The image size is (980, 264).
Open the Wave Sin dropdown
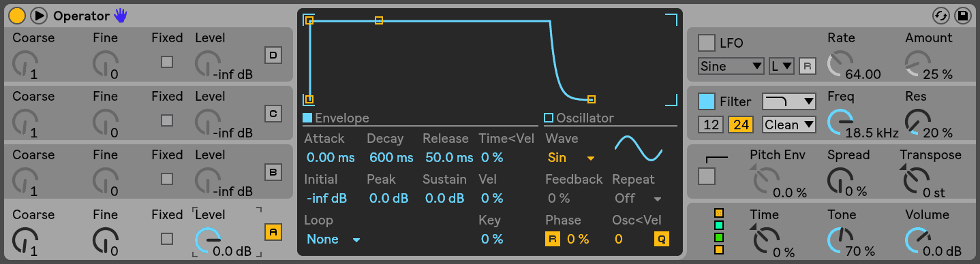(571, 158)
